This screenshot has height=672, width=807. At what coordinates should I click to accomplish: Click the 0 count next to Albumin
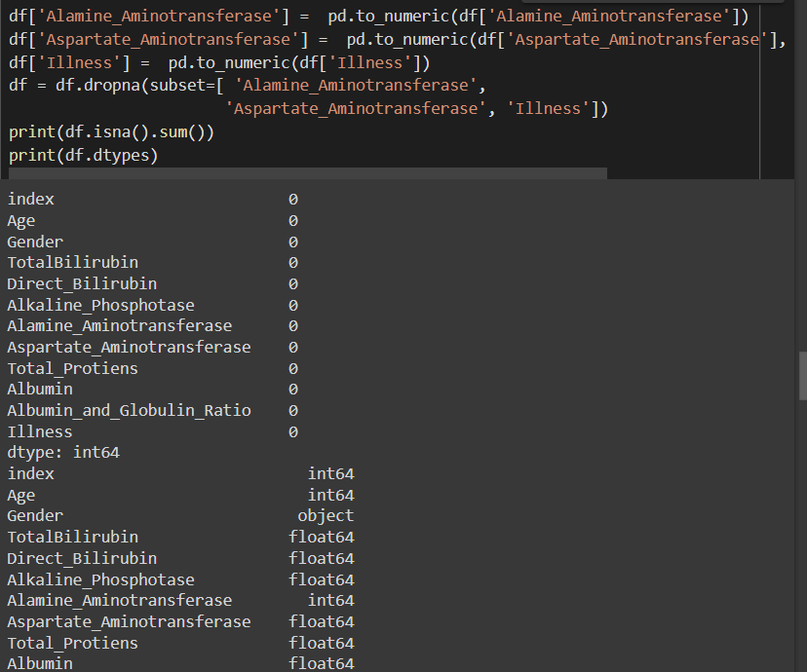coord(292,390)
